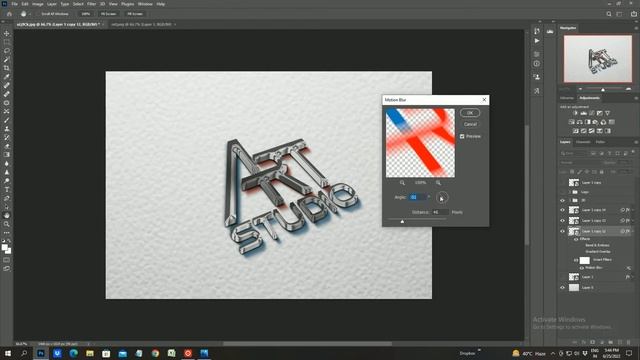Select the Gradient tool

7,155
